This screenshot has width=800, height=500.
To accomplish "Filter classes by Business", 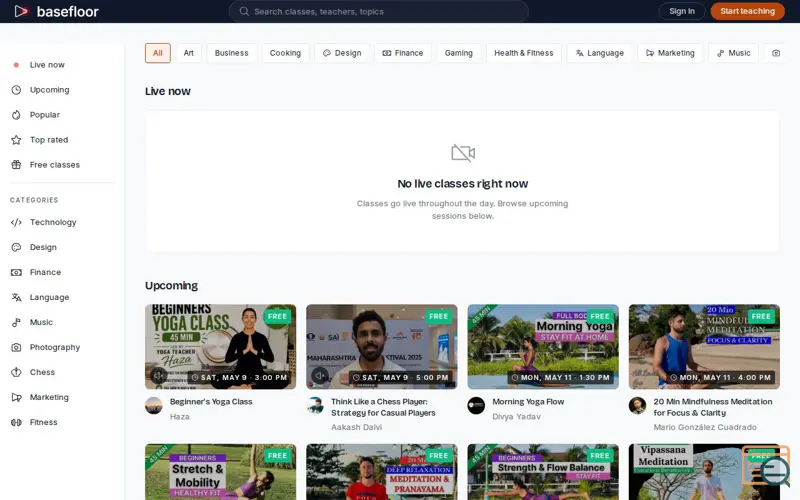I will (x=232, y=53).
